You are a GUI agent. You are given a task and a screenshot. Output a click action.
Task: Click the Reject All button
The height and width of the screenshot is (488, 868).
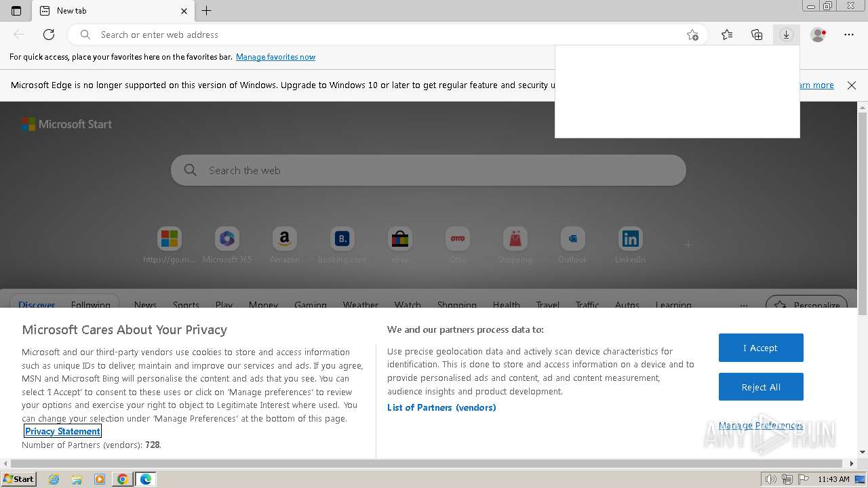click(761, 387)
